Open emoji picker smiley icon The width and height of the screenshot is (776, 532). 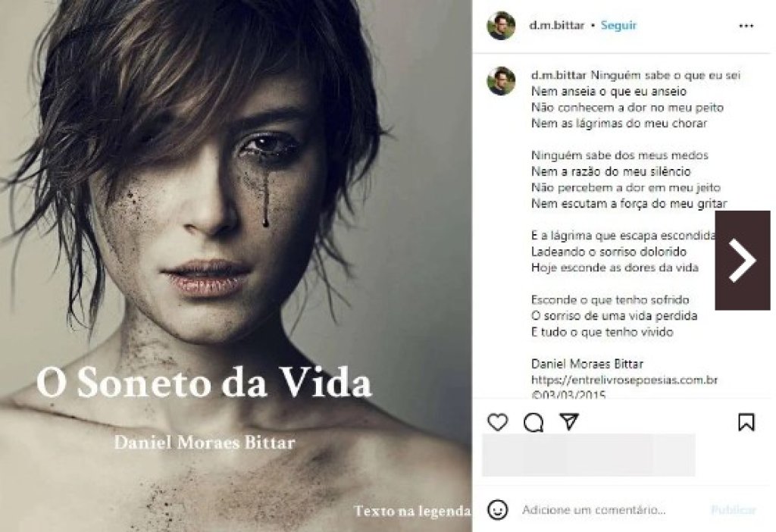(497, 510)
